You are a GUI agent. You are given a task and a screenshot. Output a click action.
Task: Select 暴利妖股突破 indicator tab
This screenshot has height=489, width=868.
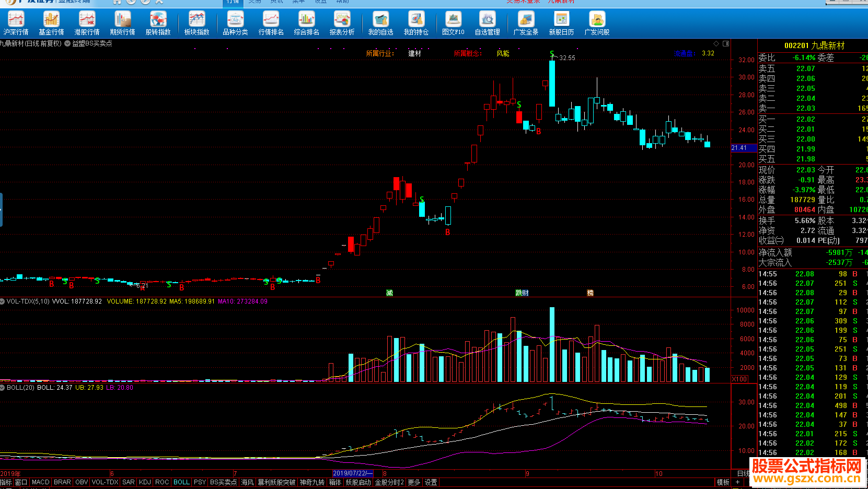point(276,482)
